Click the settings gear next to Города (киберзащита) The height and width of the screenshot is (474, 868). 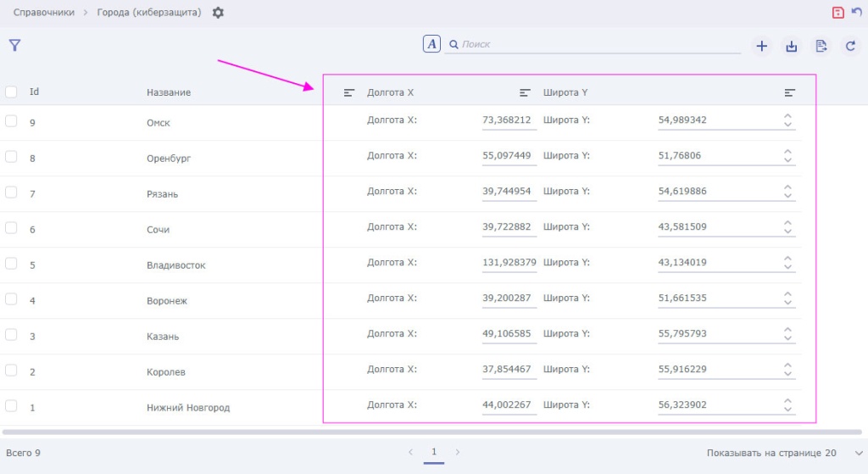pos(219,13)
